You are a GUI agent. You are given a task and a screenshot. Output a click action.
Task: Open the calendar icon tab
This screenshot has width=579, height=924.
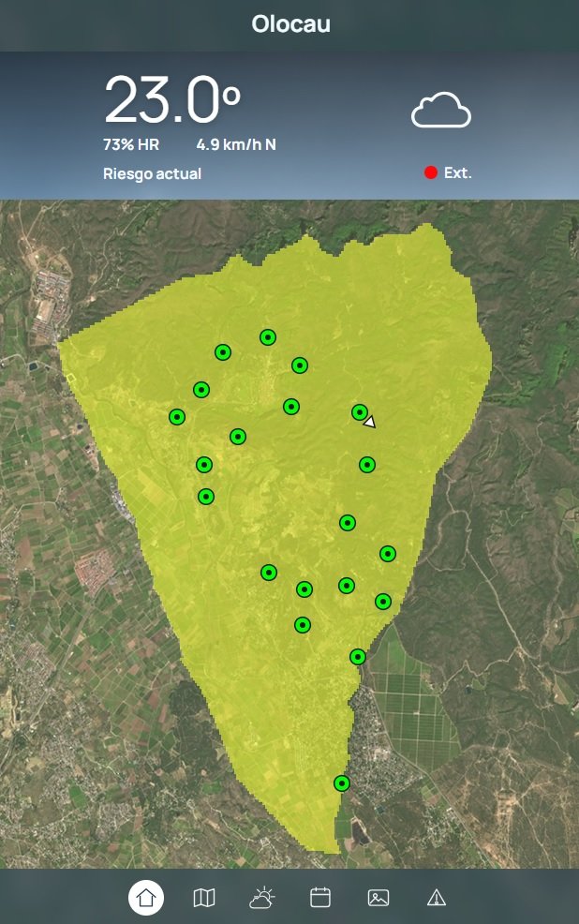[x=319, y=898]
